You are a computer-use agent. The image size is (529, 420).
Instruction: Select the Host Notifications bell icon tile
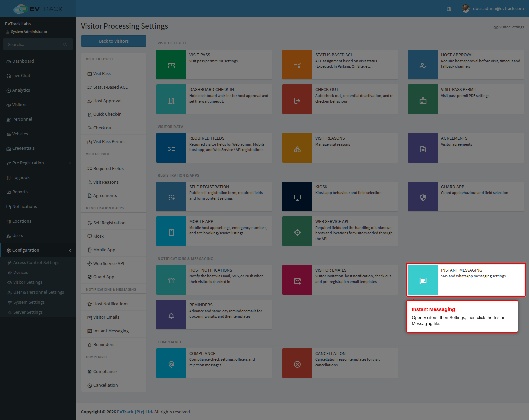(x=171, y=280)
